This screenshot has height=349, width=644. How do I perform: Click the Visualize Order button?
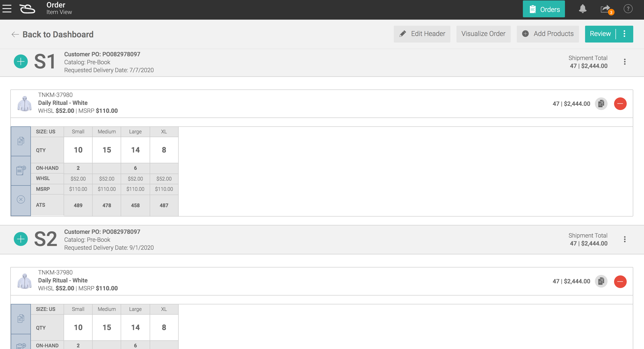[483, 34]
